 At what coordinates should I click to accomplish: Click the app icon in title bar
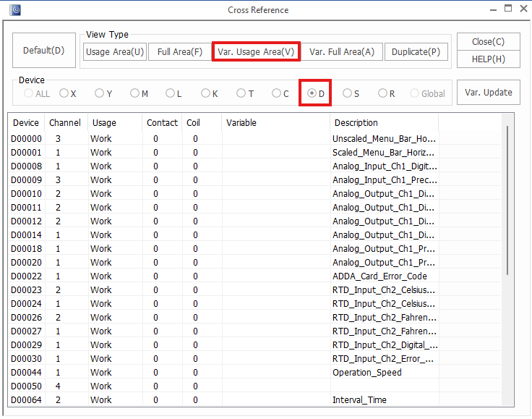pyautogui.click(x=15, y=9)
